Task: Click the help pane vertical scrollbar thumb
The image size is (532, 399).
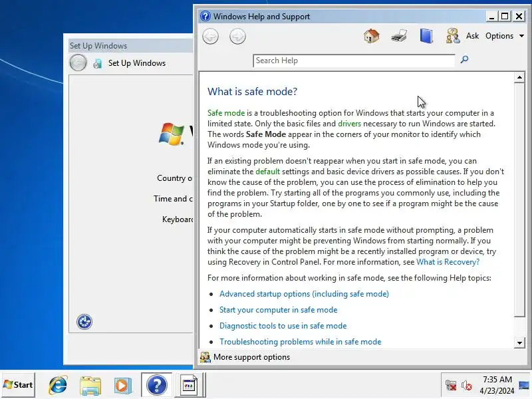Action: [x=519, y=200]
